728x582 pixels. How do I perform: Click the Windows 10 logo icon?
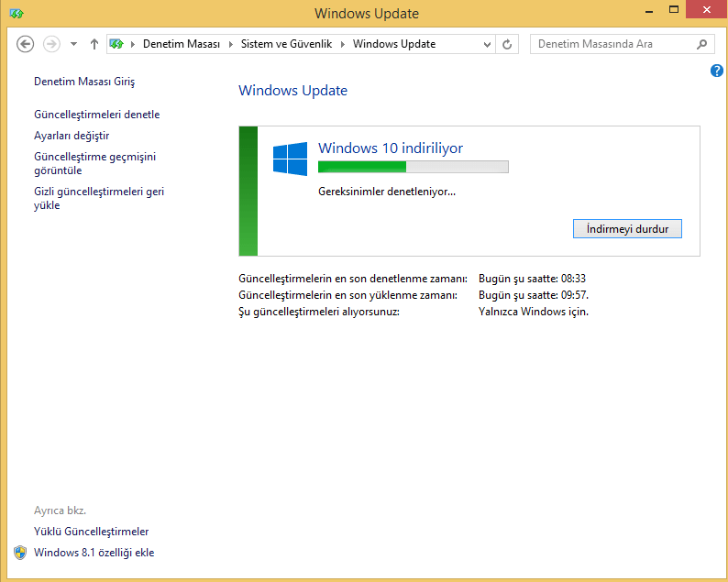pos(290,159)
